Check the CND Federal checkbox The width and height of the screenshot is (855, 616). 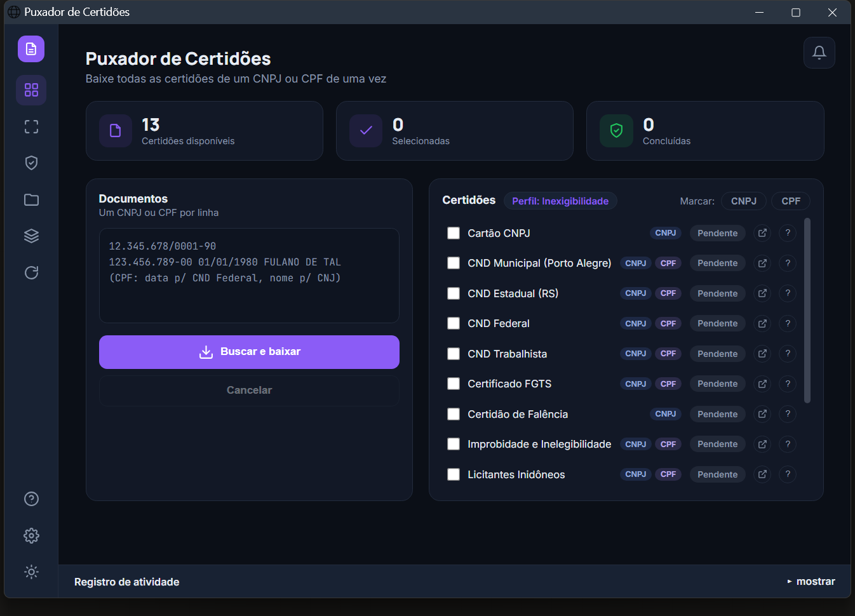[454, 323]
